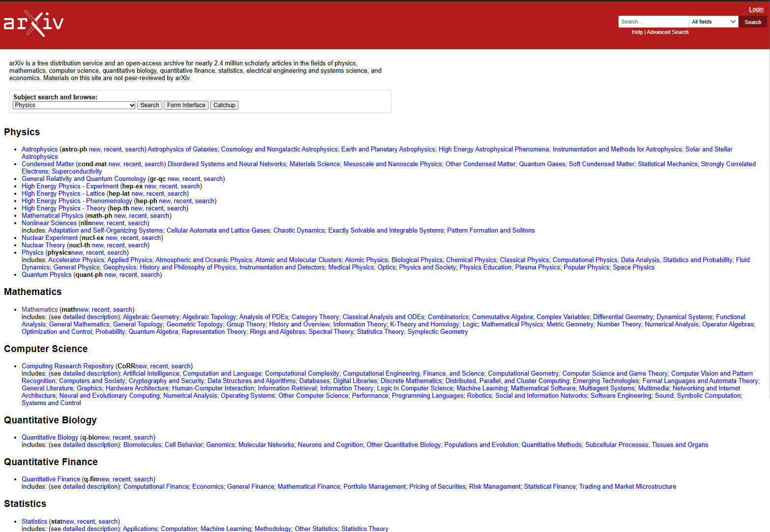Browse the Astrophysics archive
Screen dimensions: 770x532
pyautogui.click(x=39, y=149)
